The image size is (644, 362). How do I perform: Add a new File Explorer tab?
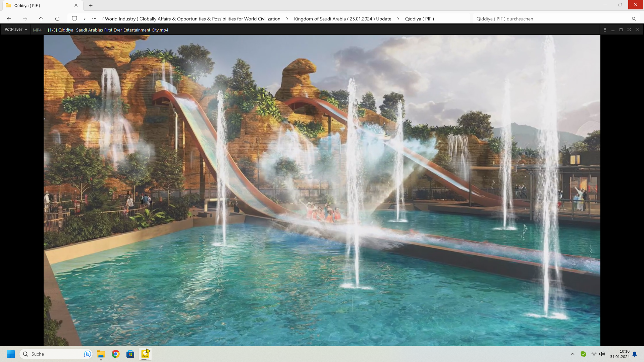[x=91, y=5]
